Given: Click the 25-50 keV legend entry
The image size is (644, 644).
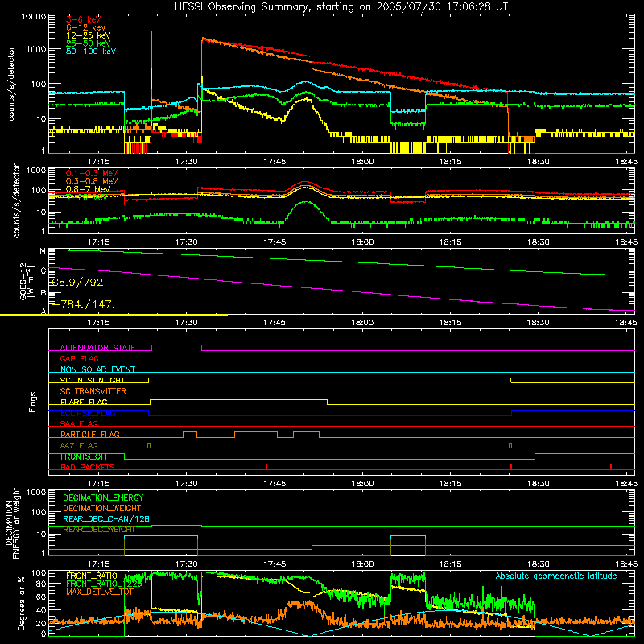Looking at the screenshot, I should [88, 43].
